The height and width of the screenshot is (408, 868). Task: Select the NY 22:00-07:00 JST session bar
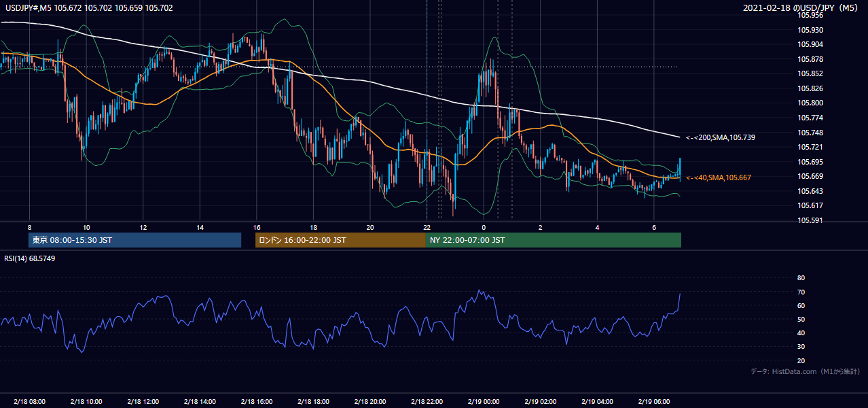554,240
